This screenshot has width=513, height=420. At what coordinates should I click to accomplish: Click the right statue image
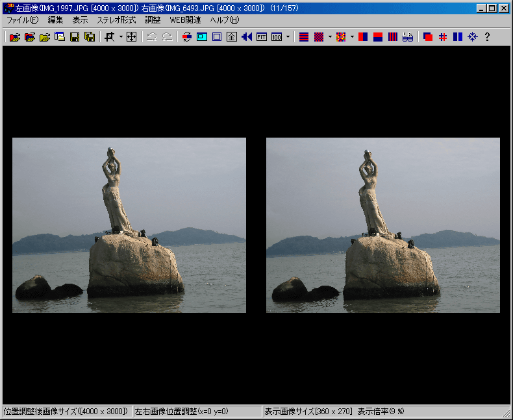click(x=383, y=225)
